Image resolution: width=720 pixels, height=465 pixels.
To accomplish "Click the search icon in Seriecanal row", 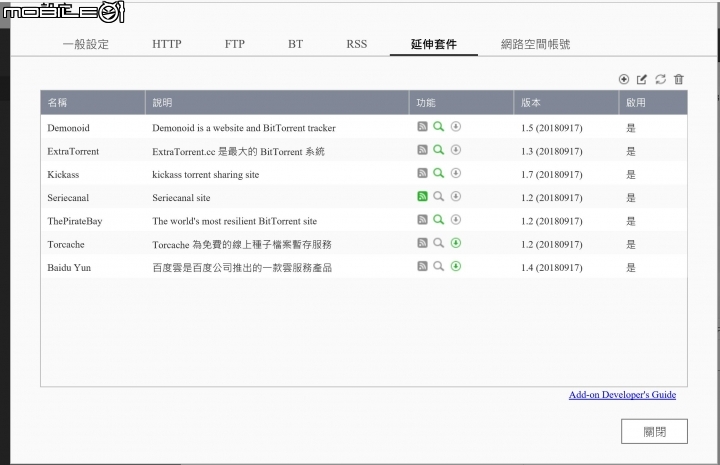I will [x=439, y=196].
